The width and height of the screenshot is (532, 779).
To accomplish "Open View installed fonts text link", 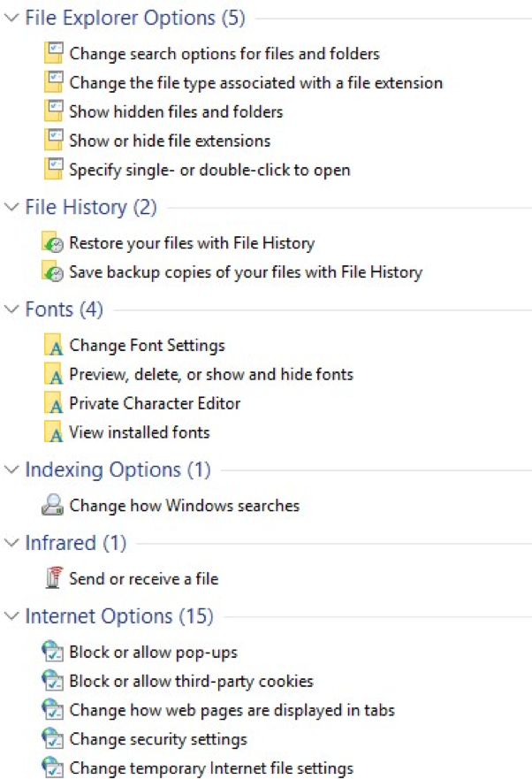I will click(140, 432).
